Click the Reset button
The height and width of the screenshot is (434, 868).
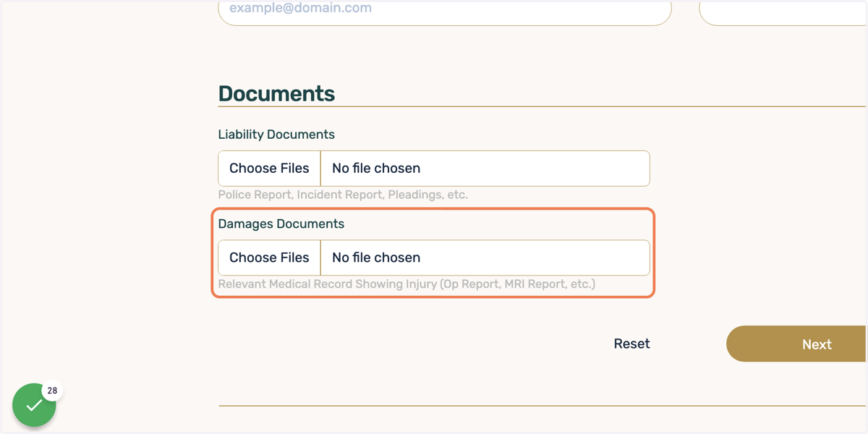[x=631, y=344]
